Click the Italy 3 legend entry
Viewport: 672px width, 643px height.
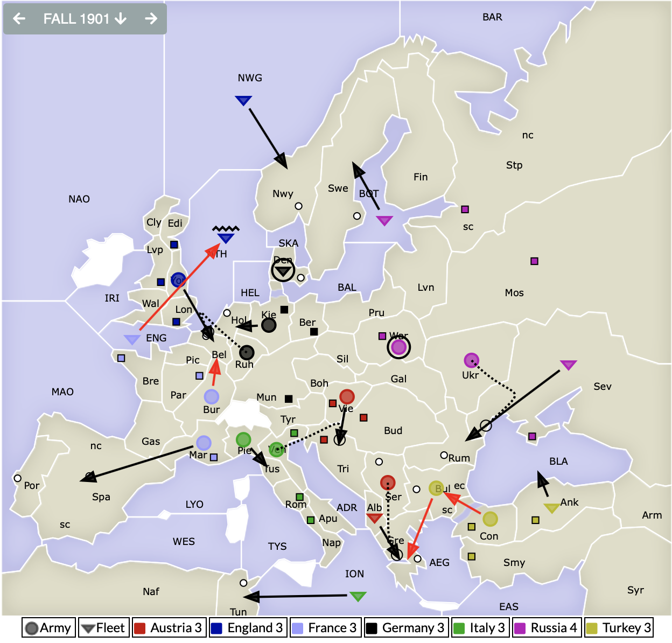click(480, 628)
